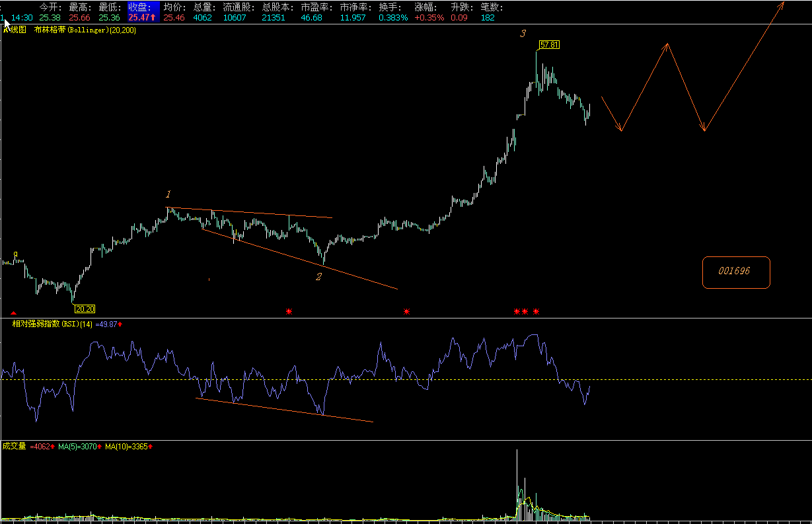Click the 均价 average price label

pyautogui.click(x=174, y=7)
